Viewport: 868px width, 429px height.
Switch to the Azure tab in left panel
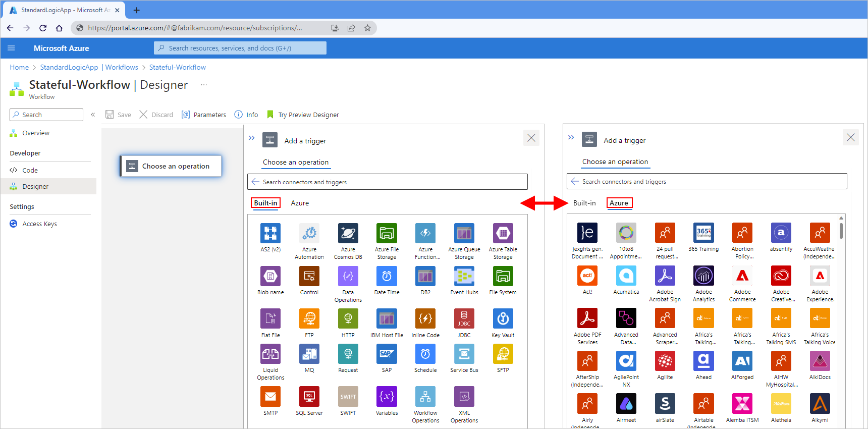point(300,203)
